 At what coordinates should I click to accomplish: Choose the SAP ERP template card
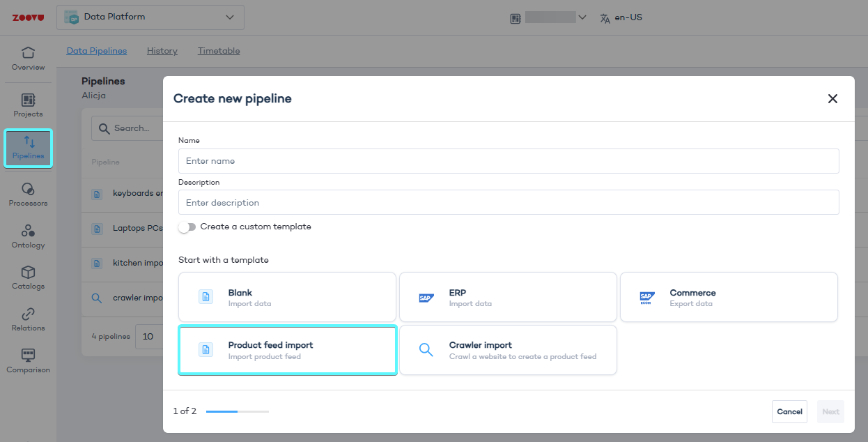coord(508,298)
